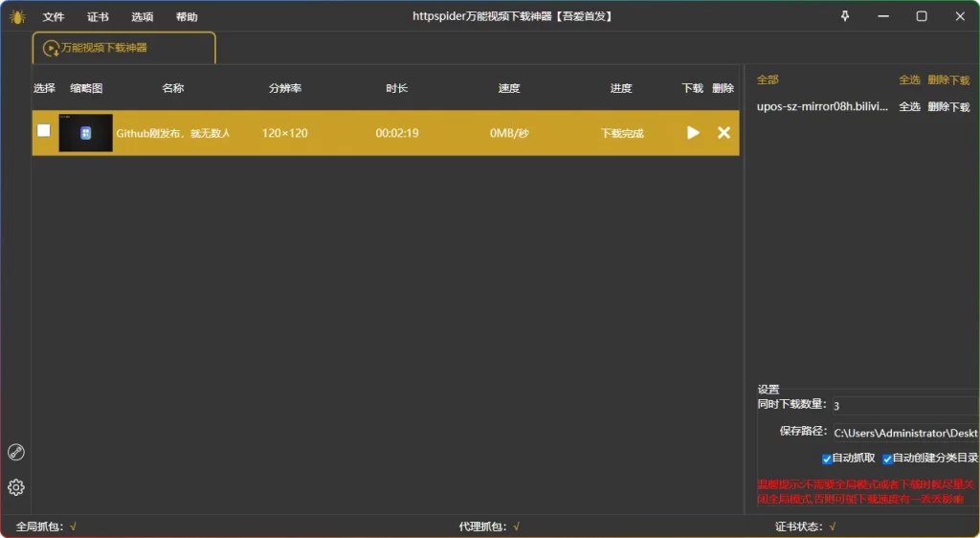This screenshot has width=980, height=538.
Task: Click the download play icon for the Github video
Action: tap(693, 133)
